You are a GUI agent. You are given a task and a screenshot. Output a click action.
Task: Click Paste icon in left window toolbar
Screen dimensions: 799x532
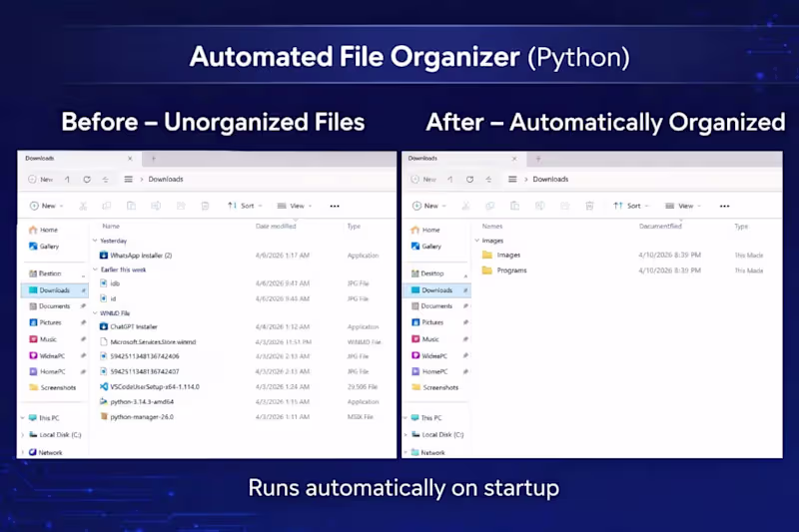point(131,206)
